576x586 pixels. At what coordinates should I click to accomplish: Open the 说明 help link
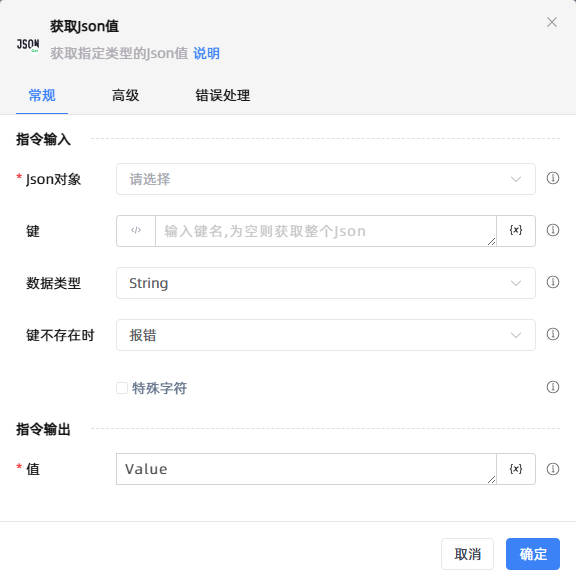[x=206, y=53]
